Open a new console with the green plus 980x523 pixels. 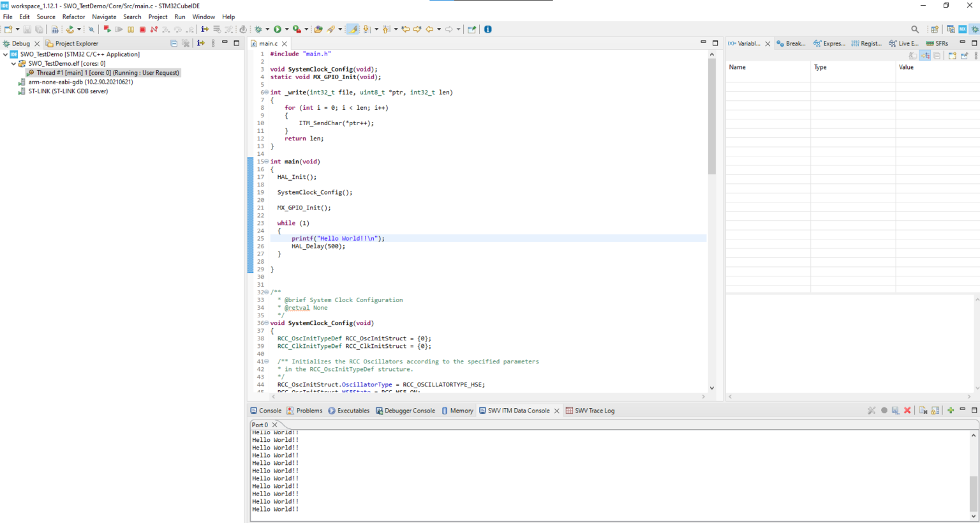(949, 410)
